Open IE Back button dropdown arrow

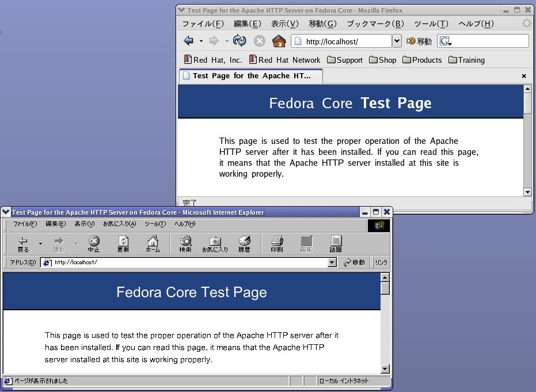[40, 243]
